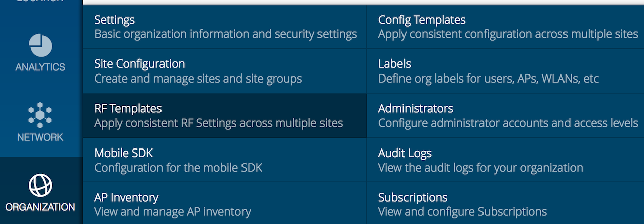The width and height of the screenshot is (644, 224).
Task: Click "View the audit logs for your organization"
Action: coord(480,167)
